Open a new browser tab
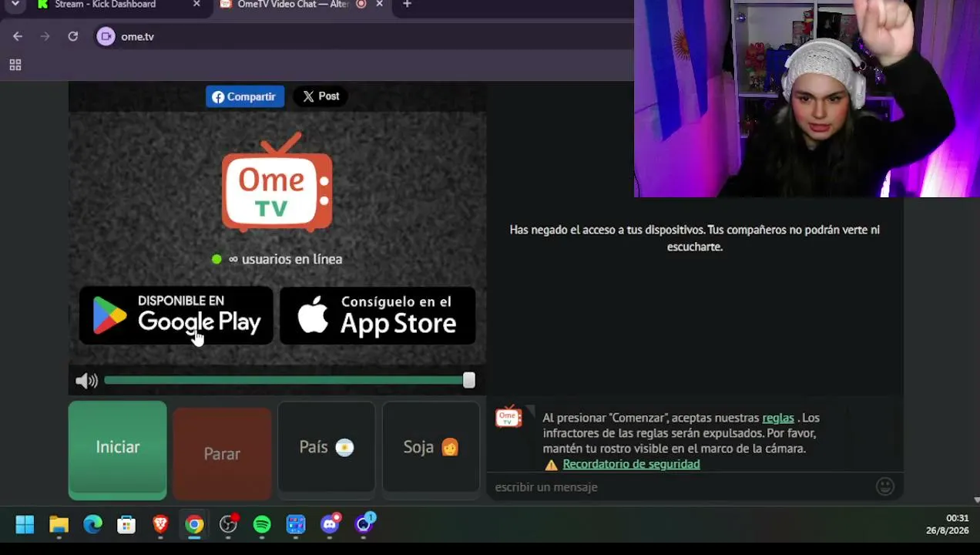Viewport: 980px width, 555px height. (x=407, y=5)
